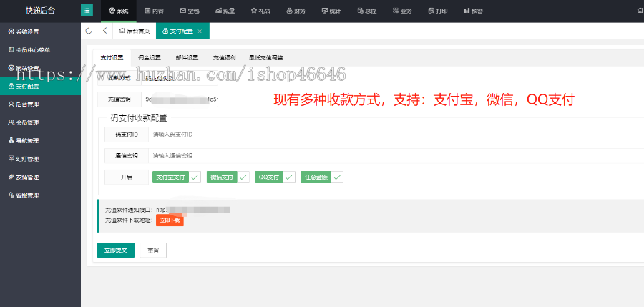Click the 通信密钥 input field
Image resolution: width=644 pixels, height=307 pixels.
click(x=396, y=156)
